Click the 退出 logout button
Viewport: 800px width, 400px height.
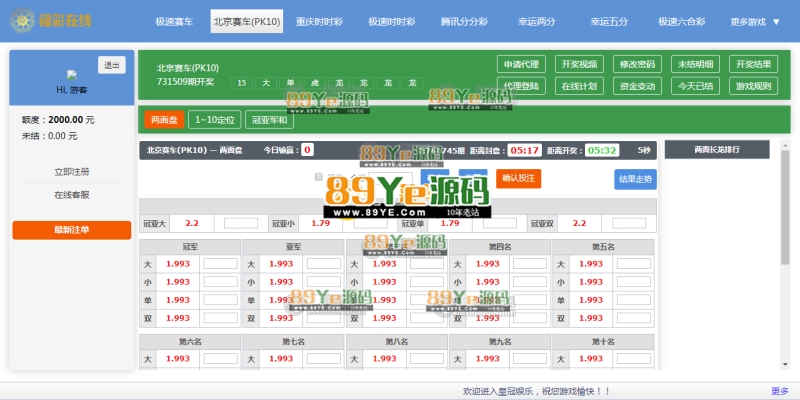pos(112,65)
